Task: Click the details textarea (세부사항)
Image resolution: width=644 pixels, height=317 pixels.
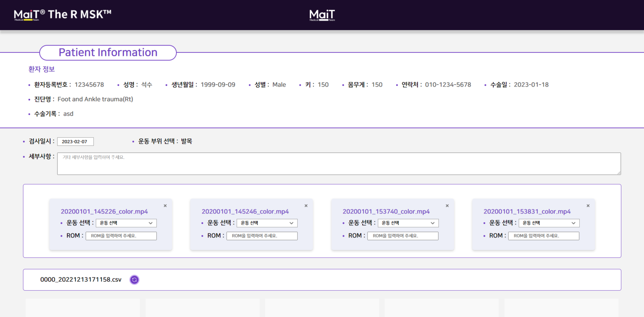Action: [x=339, y=164]
